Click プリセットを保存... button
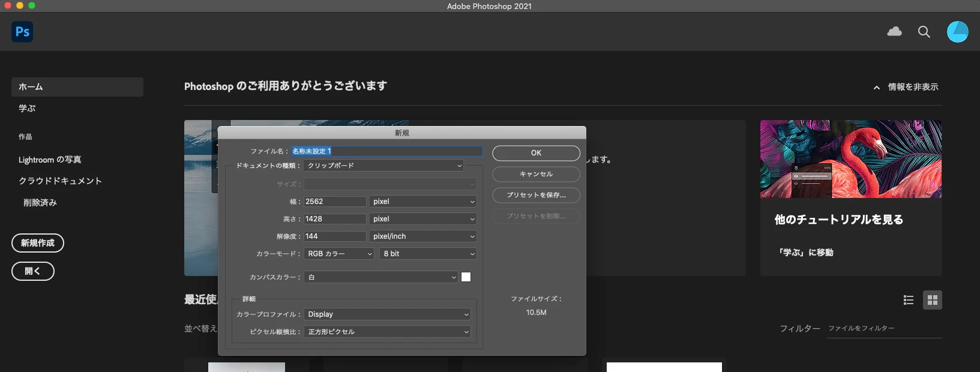 pyautogui.click(x=536, y=195)
